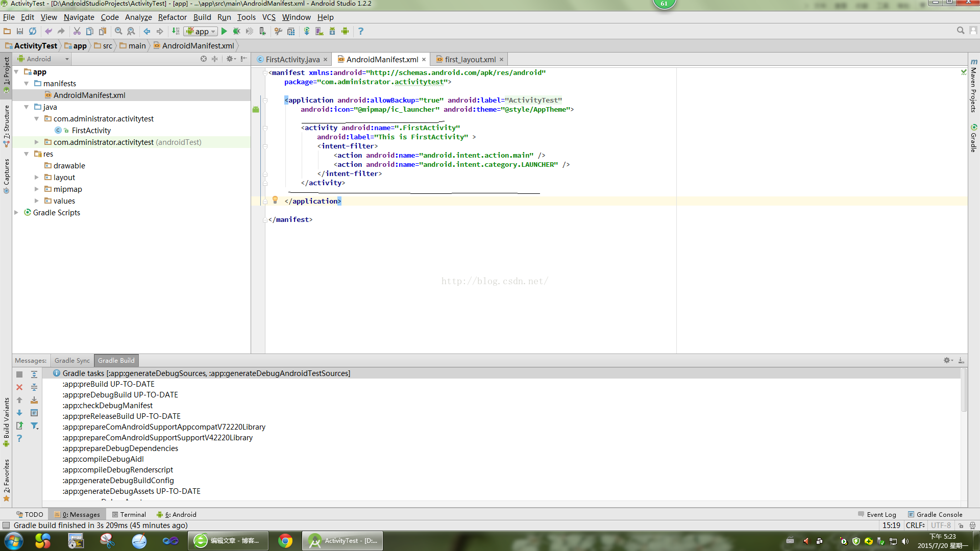
Task: Toggle the filter icon in Messages panel
Action: point(34,425)
